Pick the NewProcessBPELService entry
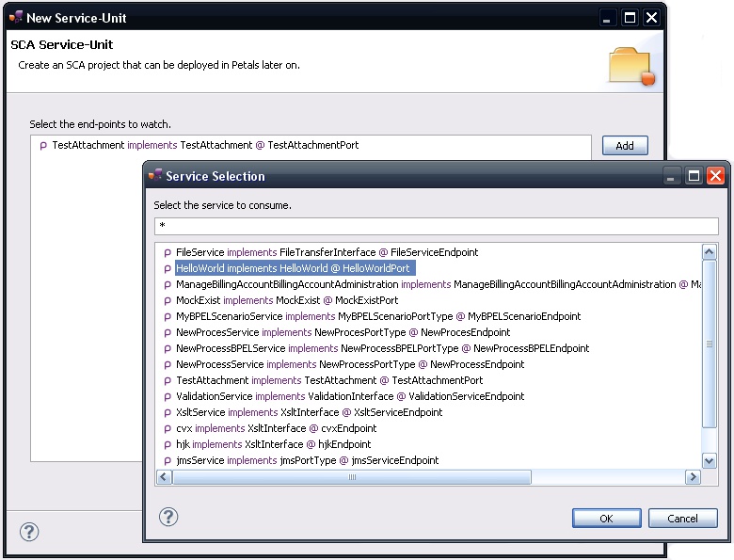 click(x=382, y=348)
